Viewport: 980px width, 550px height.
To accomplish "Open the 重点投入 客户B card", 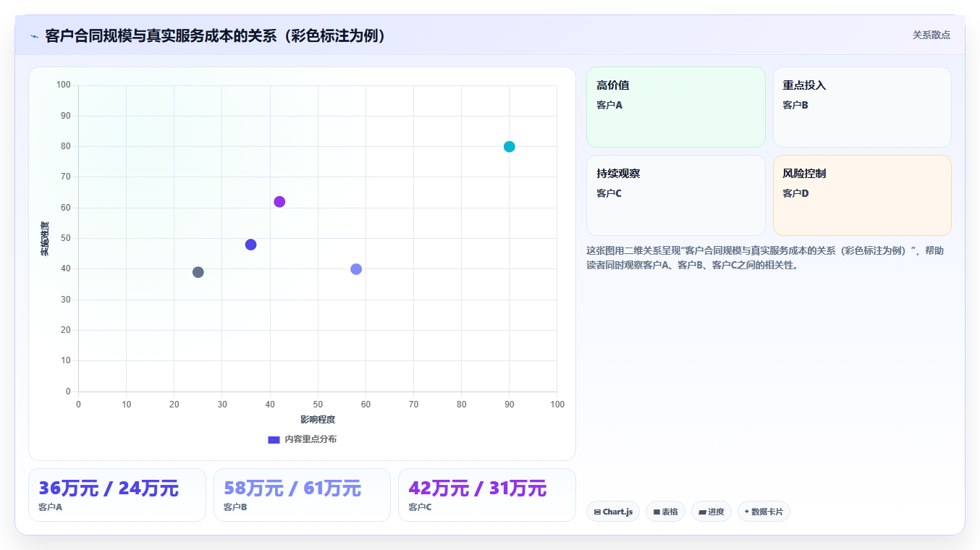I will point(862,107).
